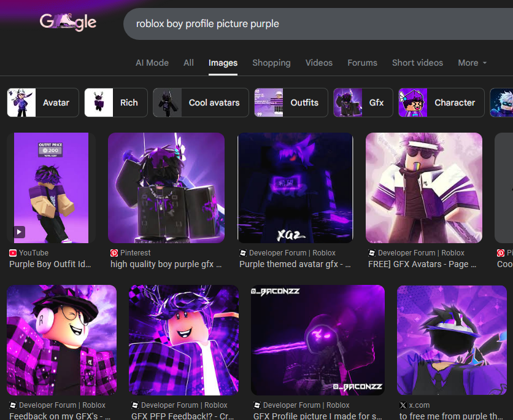Click the search box with roblox query
Image resolution: width=513 pixels, height=420 pixels.
coord(318,24)
